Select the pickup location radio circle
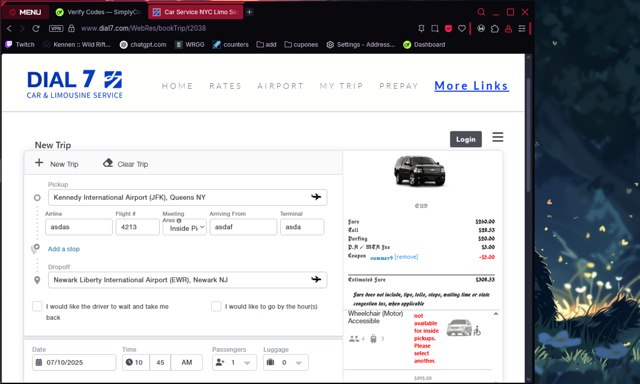The image size is (640, 384). click(x=37, y=198)
